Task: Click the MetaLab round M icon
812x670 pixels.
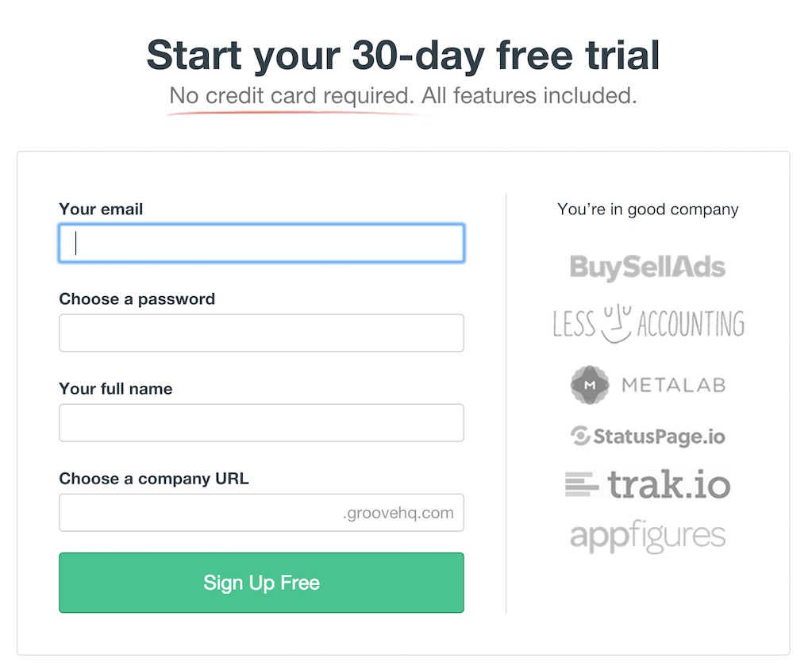Action: point(589,385)
